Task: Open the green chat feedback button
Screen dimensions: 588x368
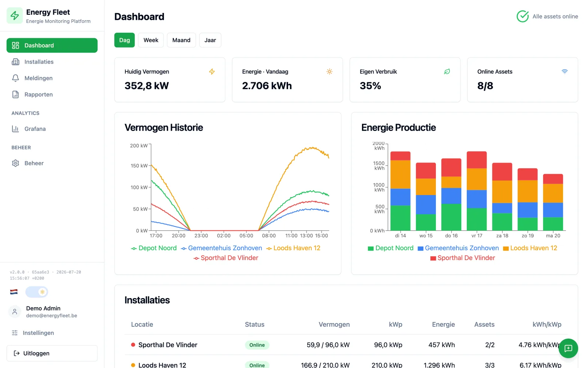Action: tap(568, 348)
